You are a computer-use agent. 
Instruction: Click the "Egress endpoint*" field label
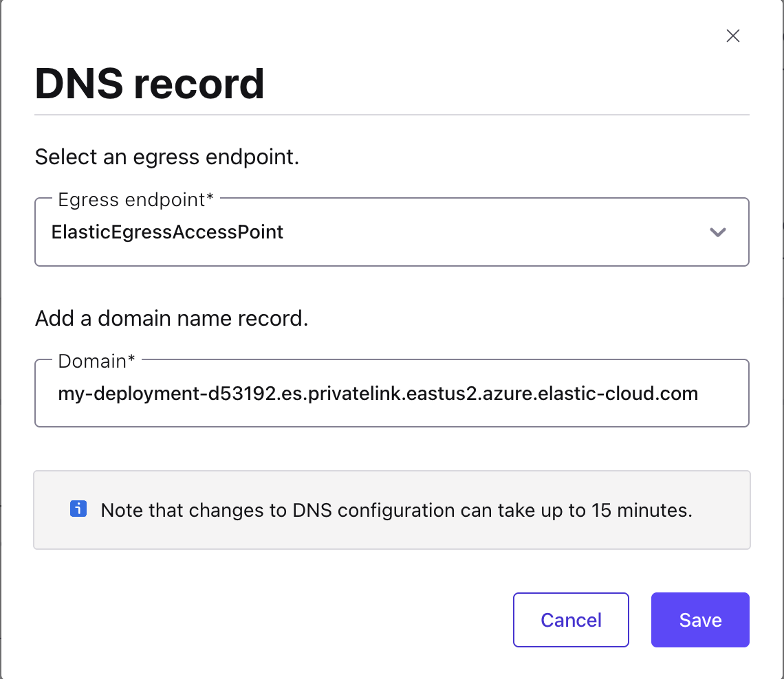136,200
